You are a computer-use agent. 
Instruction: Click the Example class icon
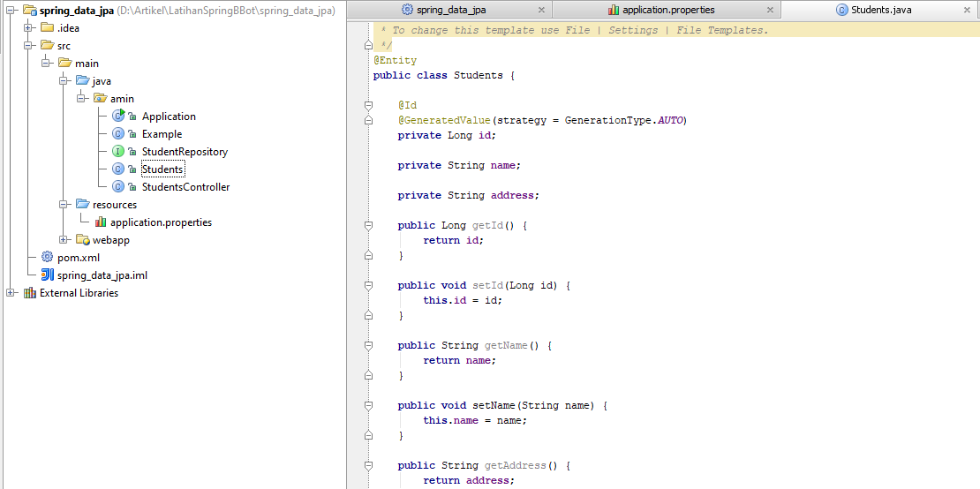click(x=118, y=134)
